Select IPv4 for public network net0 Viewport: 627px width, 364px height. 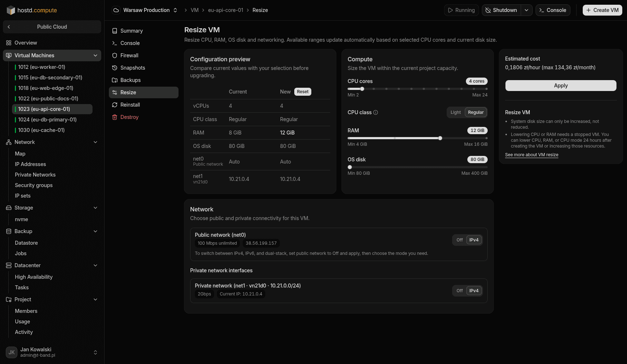474,240
